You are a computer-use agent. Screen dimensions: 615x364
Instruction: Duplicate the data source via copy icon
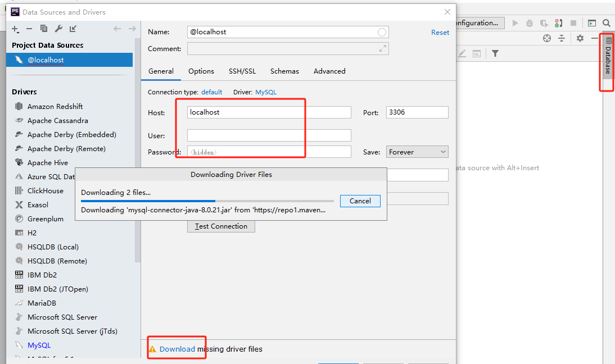tap(43, 29)
